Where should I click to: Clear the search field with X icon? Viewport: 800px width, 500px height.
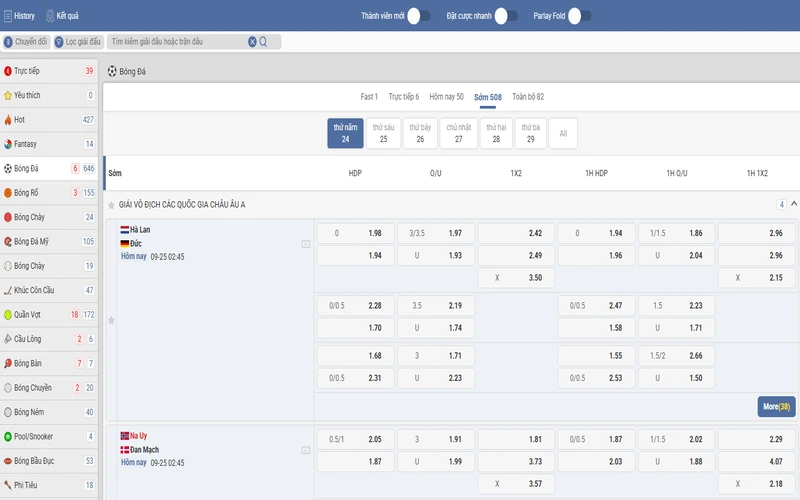252,42
